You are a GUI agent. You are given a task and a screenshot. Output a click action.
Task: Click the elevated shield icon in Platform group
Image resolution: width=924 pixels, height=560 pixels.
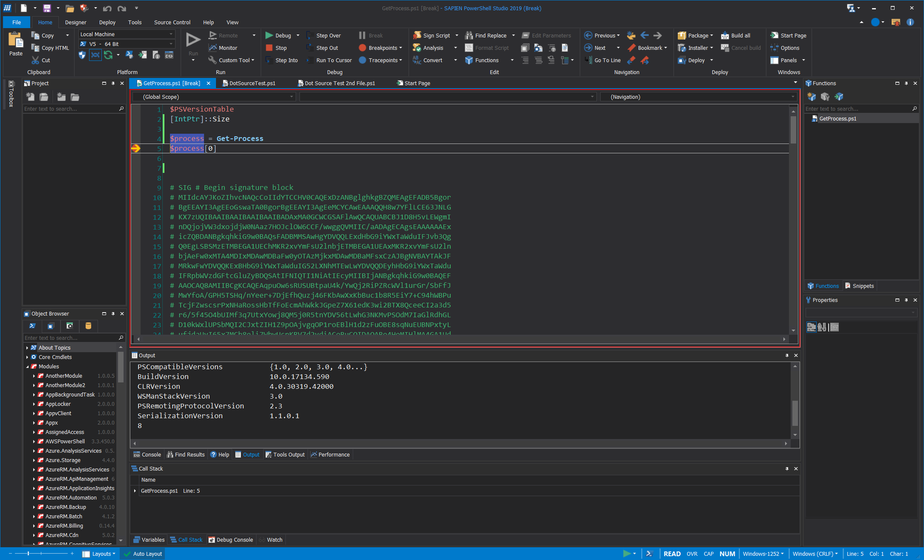pos(82,55)
